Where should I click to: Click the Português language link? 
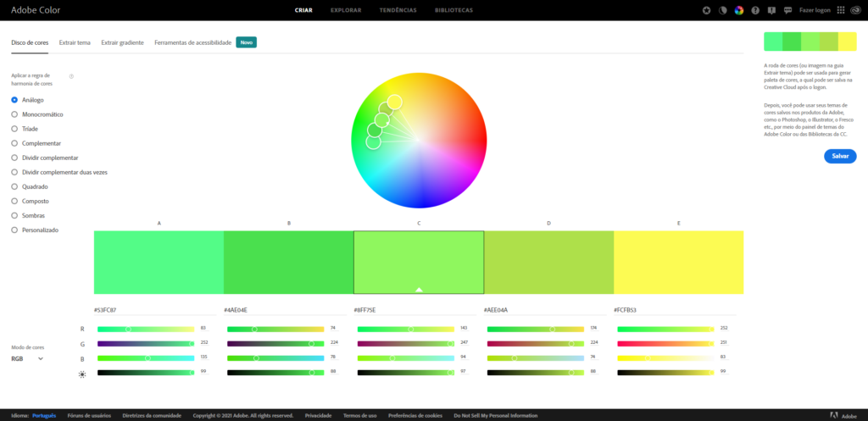coord(44,415)
